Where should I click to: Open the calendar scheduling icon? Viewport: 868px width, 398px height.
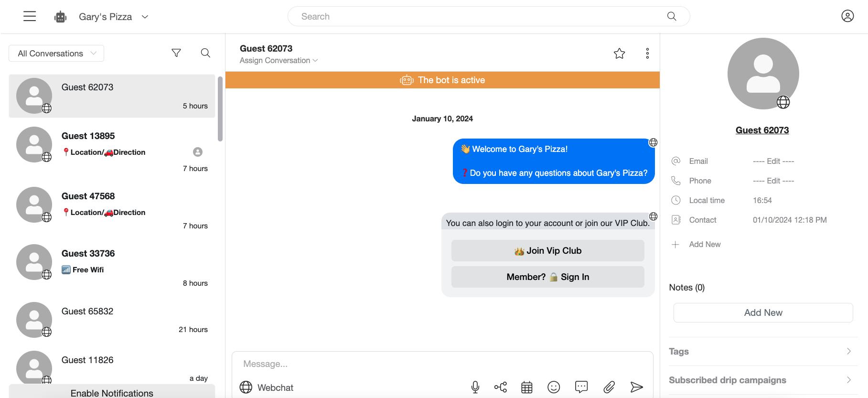click(x=527, y=387)
